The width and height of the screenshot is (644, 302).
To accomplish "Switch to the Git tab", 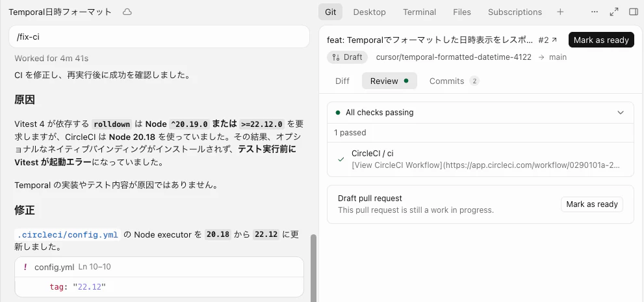I will click(330, 12).
